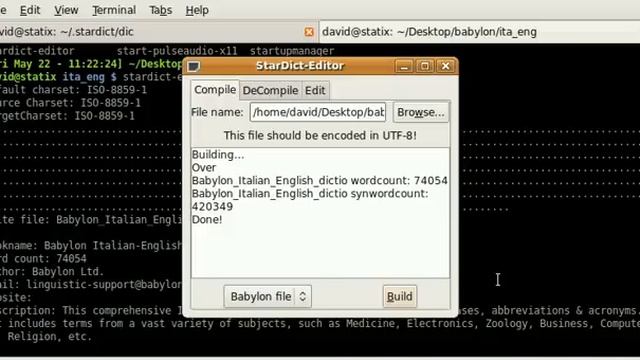Click the 'File name:' label
Viewport: 640px width, 360px height.
point(217,112)
